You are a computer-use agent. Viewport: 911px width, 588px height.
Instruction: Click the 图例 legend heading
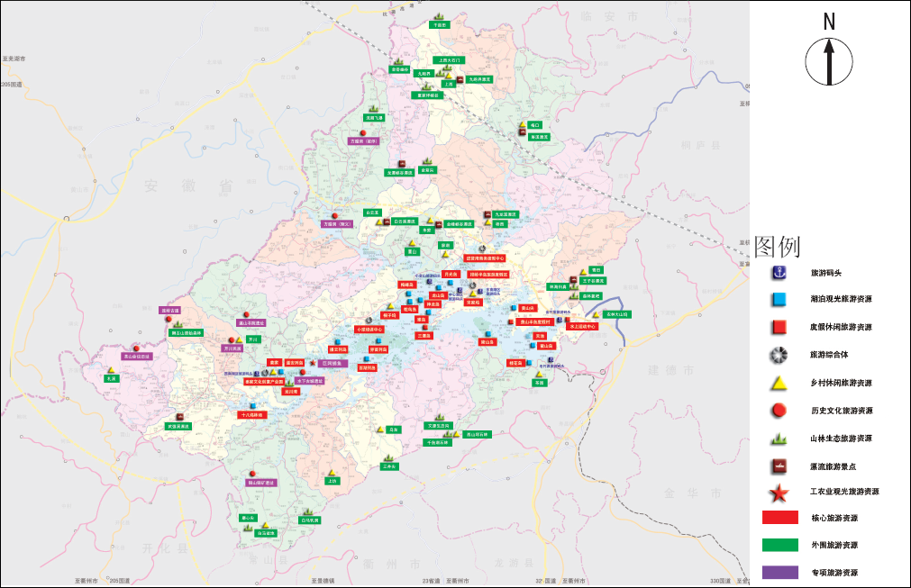coord(778,247)
